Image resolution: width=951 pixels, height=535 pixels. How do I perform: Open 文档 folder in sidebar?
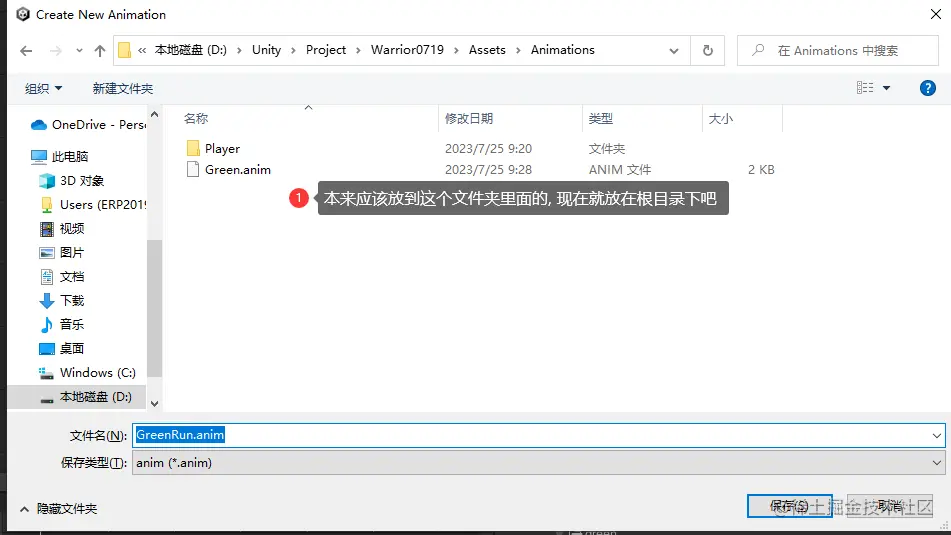click(62, 277)
